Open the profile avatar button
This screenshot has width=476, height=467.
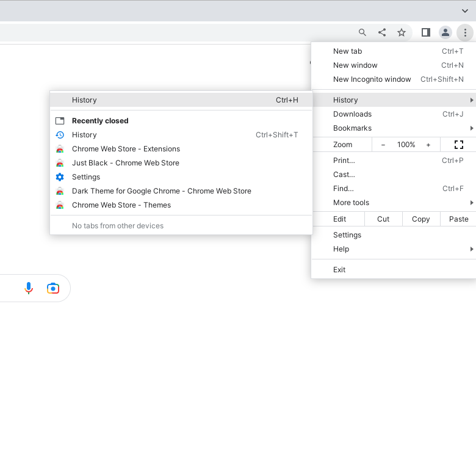[445, 32]
